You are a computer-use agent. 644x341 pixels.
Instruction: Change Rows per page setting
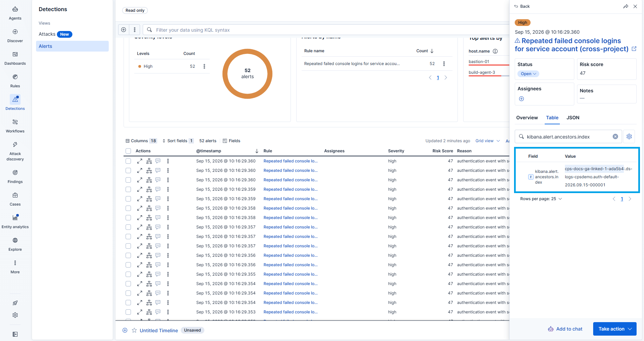coord(541,199)
